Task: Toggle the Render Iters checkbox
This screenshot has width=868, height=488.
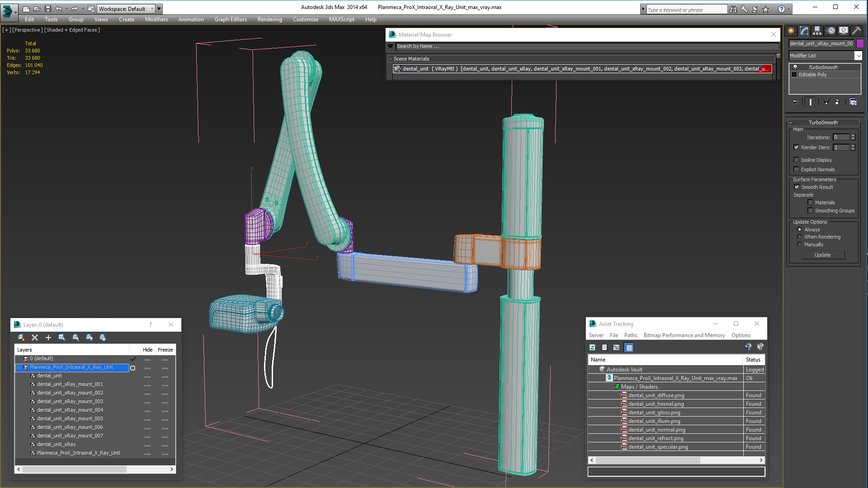Action: coord(797,147)
